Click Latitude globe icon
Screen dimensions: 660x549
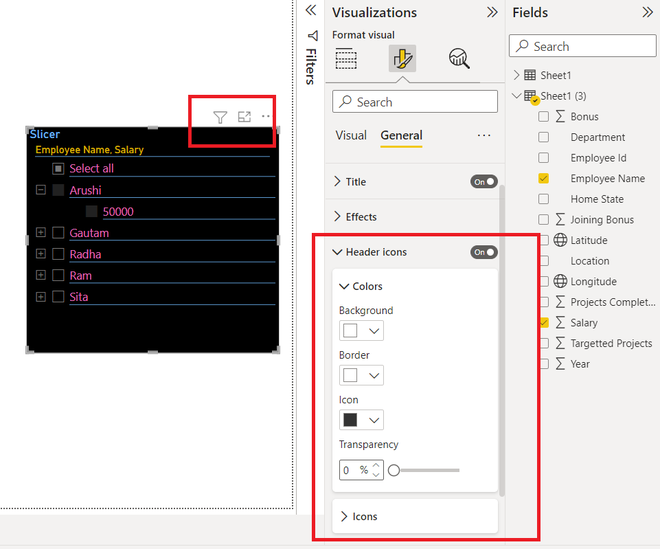[560, 240]
